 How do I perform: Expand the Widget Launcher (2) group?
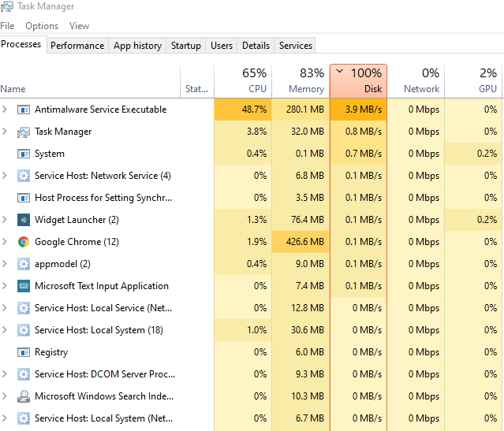(5, 220)
